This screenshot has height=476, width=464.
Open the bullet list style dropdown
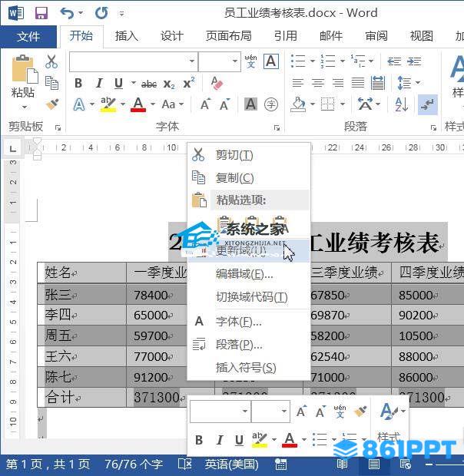(312, 61)
